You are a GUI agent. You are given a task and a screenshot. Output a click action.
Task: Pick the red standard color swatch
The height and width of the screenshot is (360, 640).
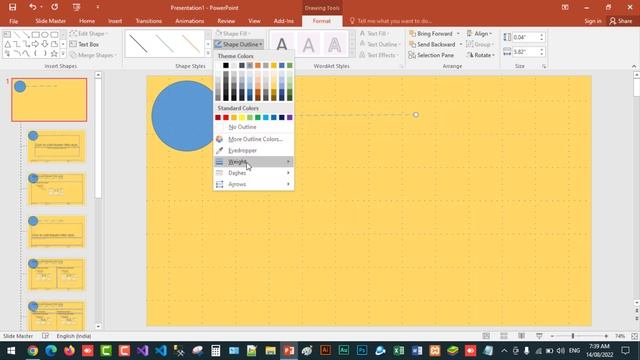click(x=226, y=118)
